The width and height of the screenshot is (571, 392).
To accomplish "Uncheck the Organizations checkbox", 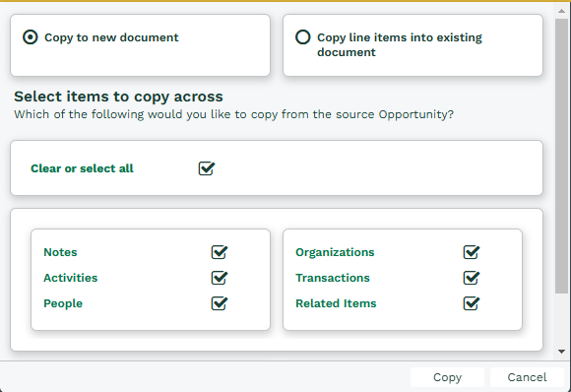I will 472,252.
